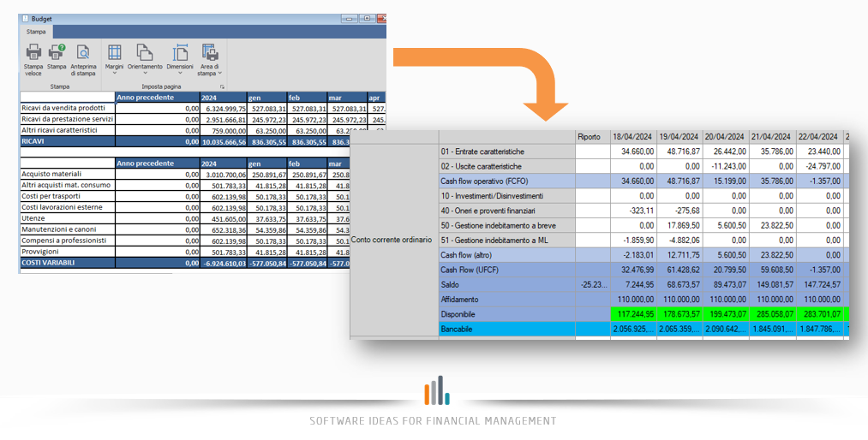Click the Riporto column header
Image resolution: width=868 pixels, height=440 pixels.
point(592,136)
